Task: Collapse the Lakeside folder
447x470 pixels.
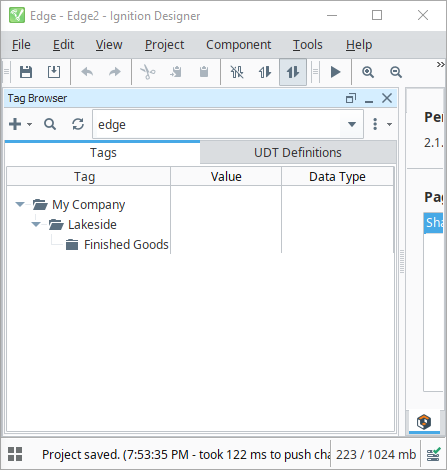Action: (x=36, y=224)
